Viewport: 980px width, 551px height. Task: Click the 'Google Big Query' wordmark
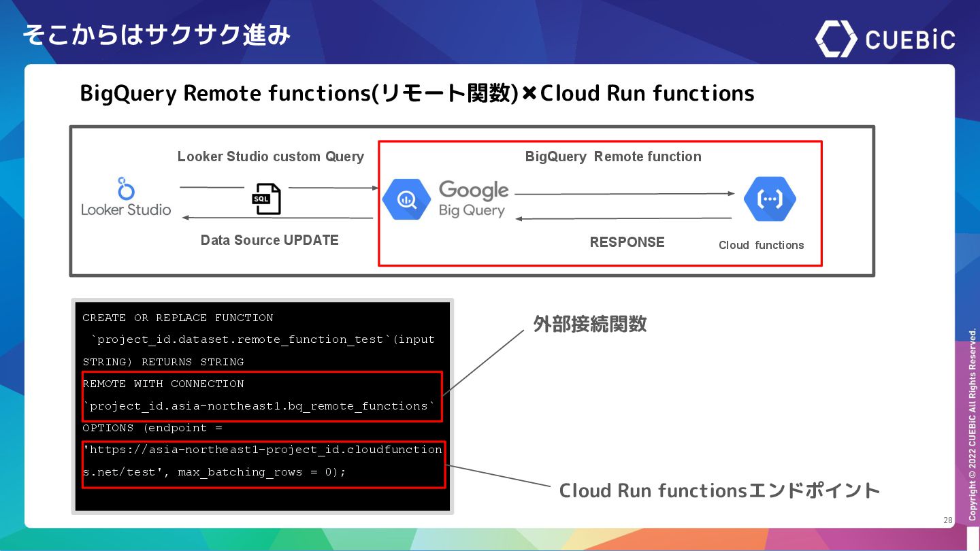pos(474,199)
